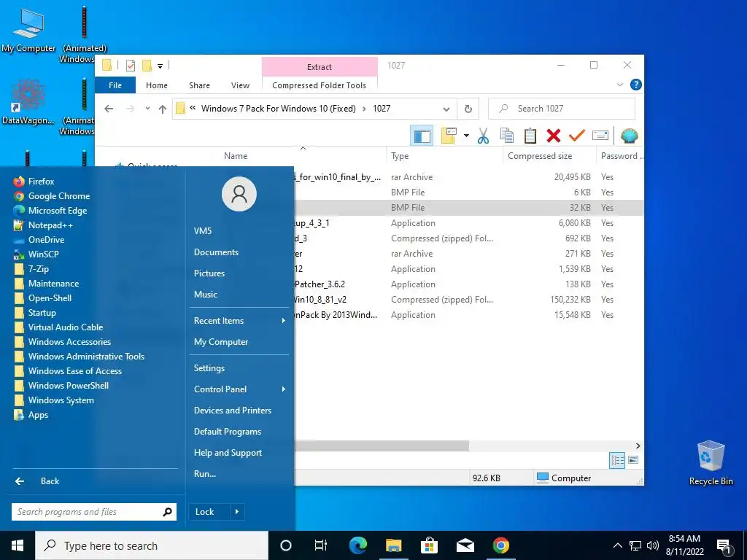
Task: Switch to details view icon in status bar
Action: (x=617, y=460)
